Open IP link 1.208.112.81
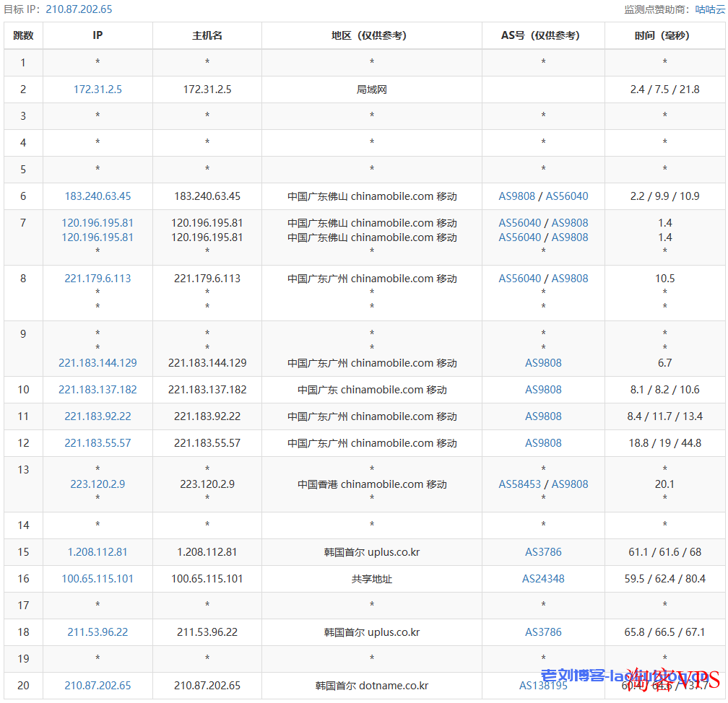 pos(97,552)
